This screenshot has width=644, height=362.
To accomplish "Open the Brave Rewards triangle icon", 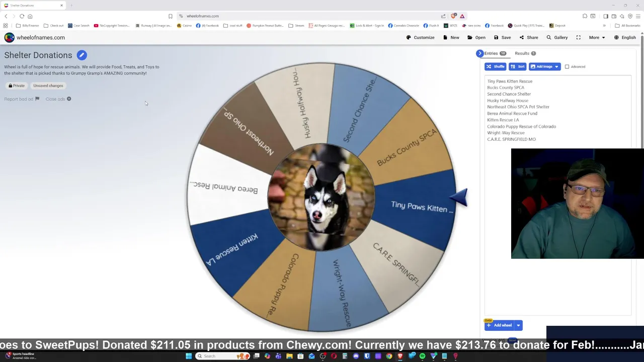I will (x=462, y=16).
